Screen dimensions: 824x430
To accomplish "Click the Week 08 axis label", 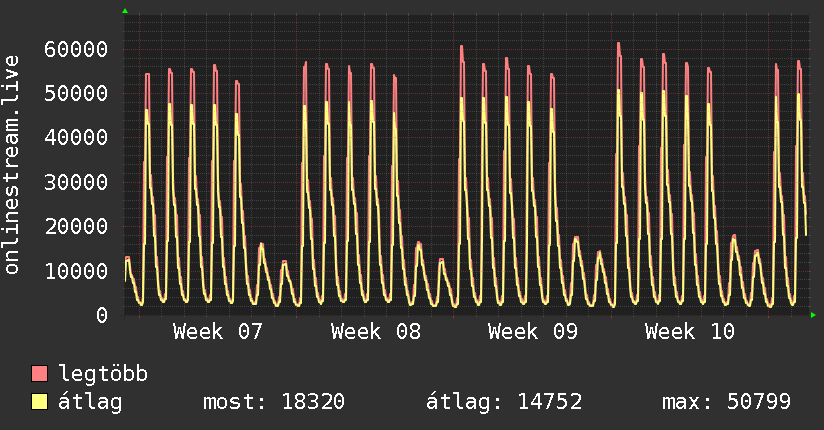I will click(x=376, y=332).
